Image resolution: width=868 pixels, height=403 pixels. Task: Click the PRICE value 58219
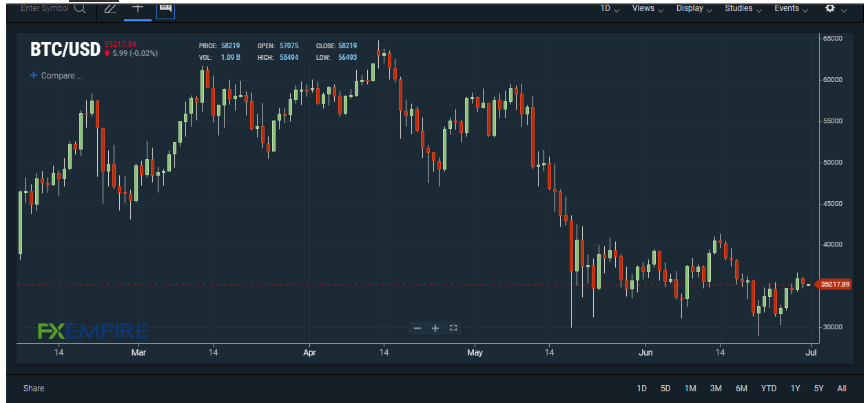click(231, 46)
